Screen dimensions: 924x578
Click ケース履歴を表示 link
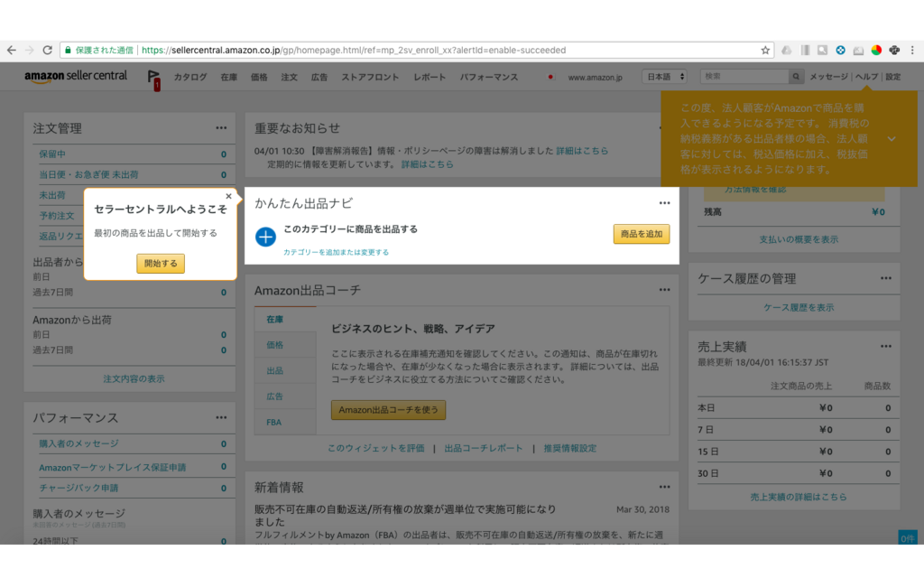(799, 307)
